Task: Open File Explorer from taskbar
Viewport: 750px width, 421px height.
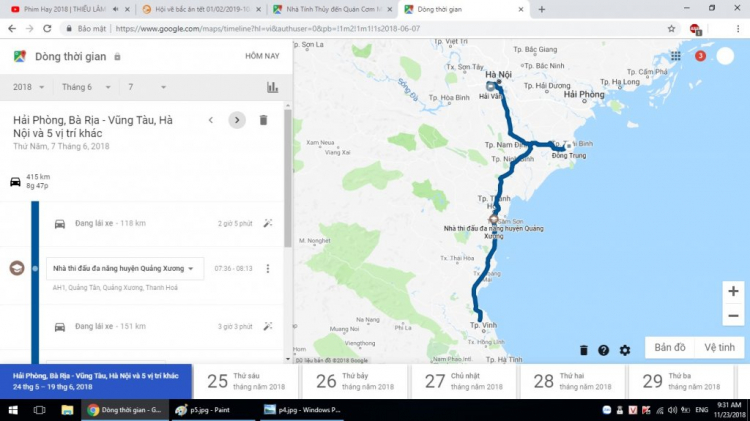Action: point(67,410)
